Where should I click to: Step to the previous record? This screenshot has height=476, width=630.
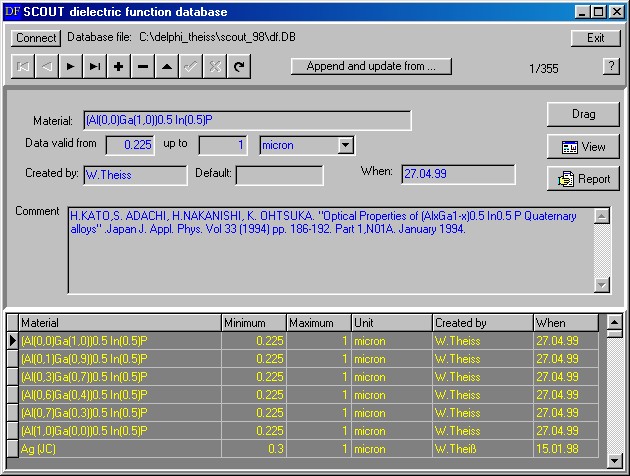point(46,67)
